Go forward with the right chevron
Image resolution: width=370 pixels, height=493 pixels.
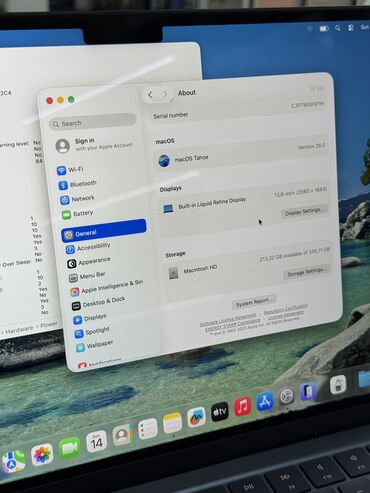pyautogui.click(x=165, y=94)
